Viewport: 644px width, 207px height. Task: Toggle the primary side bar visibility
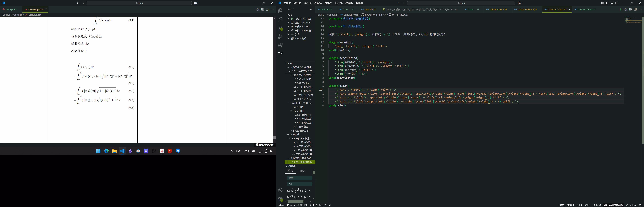coord(607,3)
